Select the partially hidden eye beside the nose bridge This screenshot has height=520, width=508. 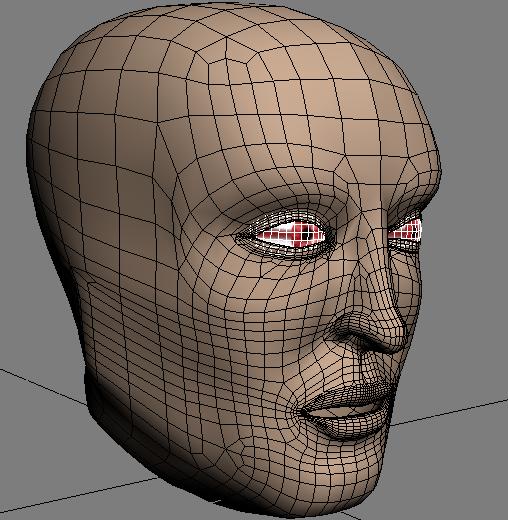pos(405,229)
